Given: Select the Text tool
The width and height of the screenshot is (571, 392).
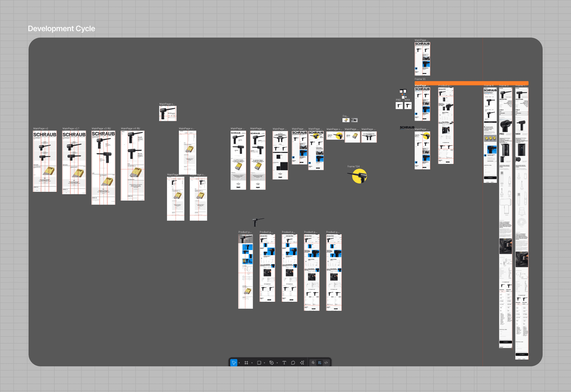Looking at the screenshot, I should [284, 363].
